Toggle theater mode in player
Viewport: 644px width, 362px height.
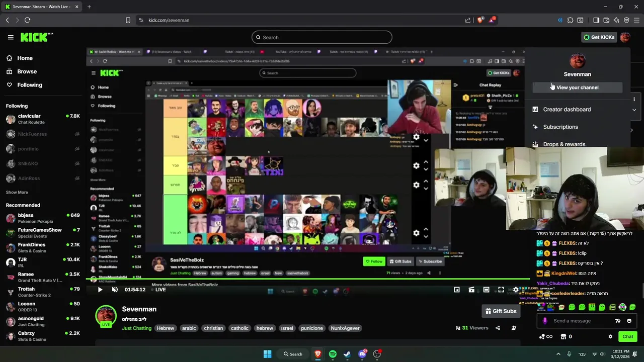pyautogui.click(x=486, y=290)
